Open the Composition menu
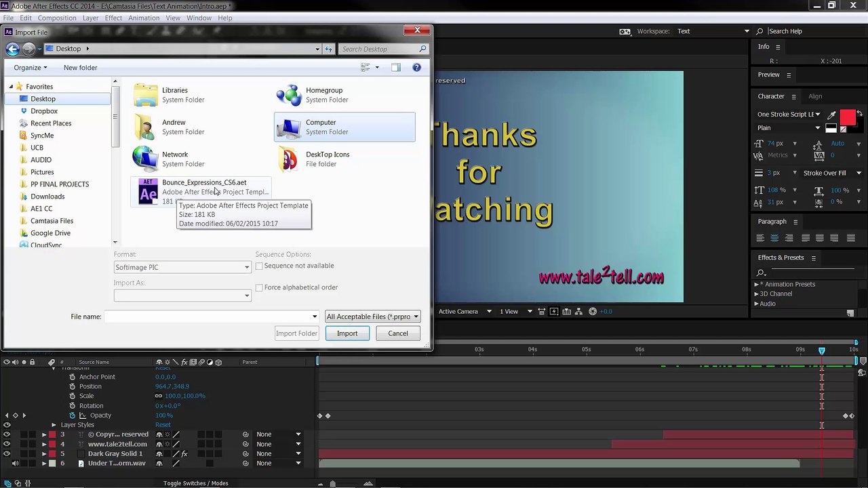868x488 pixels. click(x=57, y=18)
